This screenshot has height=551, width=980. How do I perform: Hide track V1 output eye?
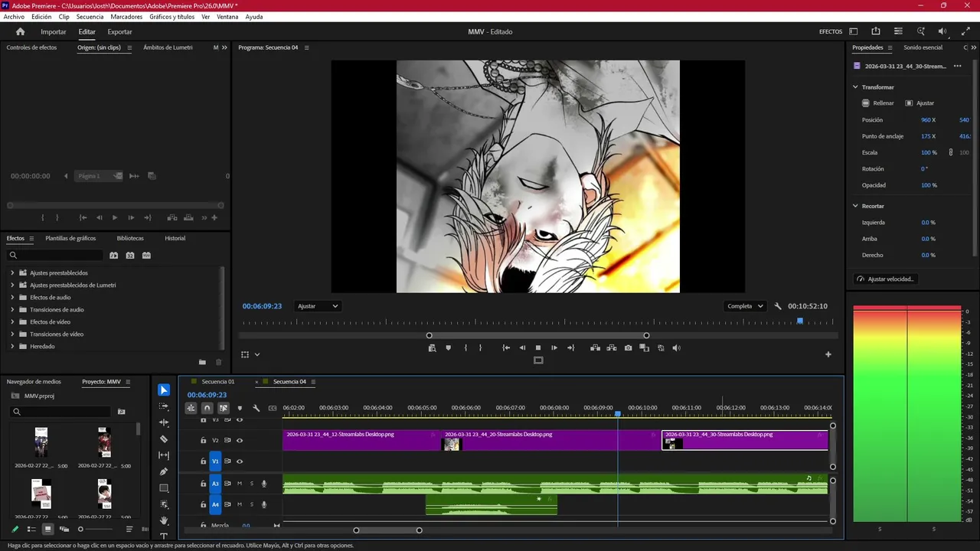240,461
